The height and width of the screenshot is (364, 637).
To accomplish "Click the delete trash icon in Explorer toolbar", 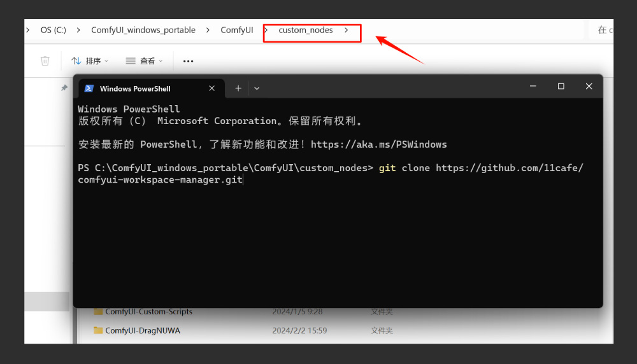I will [x=45, y=61].
